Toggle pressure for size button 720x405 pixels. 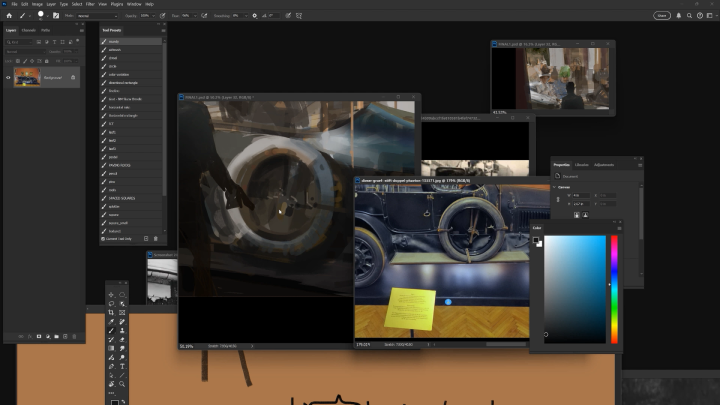288,16
